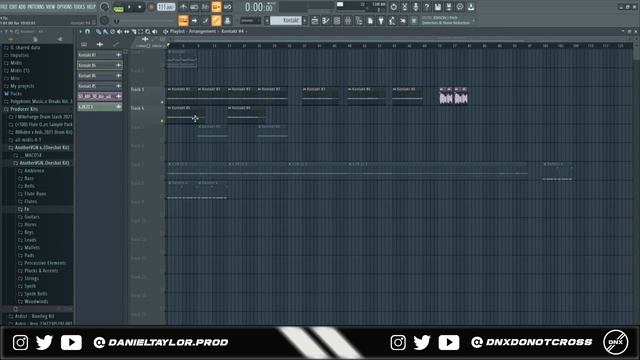Toggle pattern/song mode switch
This screenshot has width=640, height=360.
[118, 7]
